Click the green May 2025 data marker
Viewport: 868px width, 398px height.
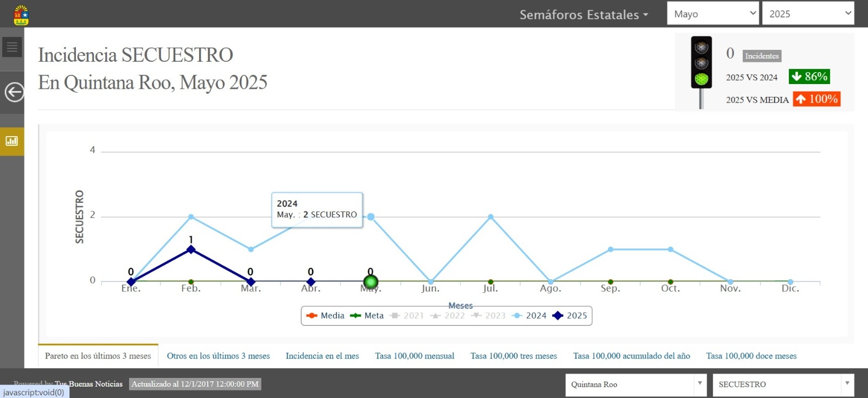pyautogui.click(x=371, y=282)
